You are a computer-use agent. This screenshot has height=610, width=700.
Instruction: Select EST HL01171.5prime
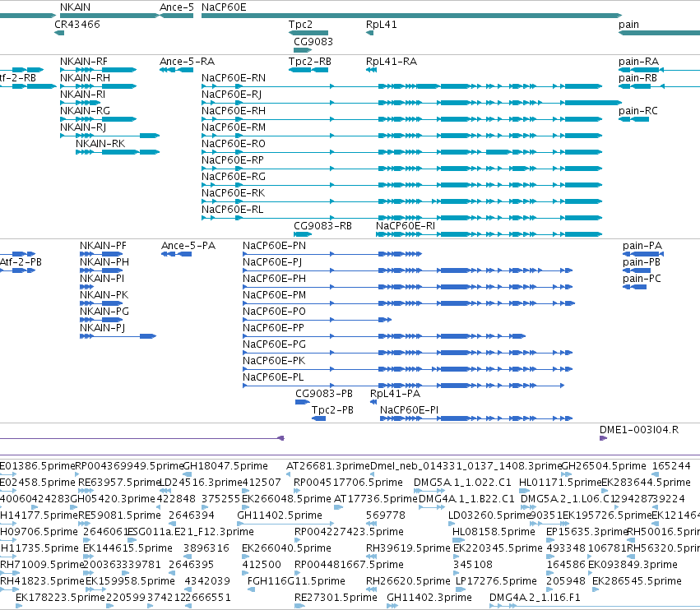(560, 483)
